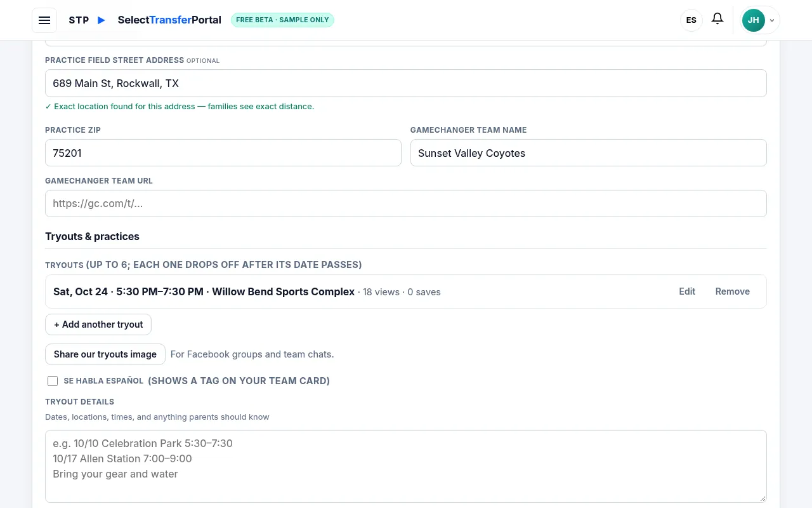This screenshot has height=508, width=812.
Task: Switch language with the ES button
Action: [691, 20]
